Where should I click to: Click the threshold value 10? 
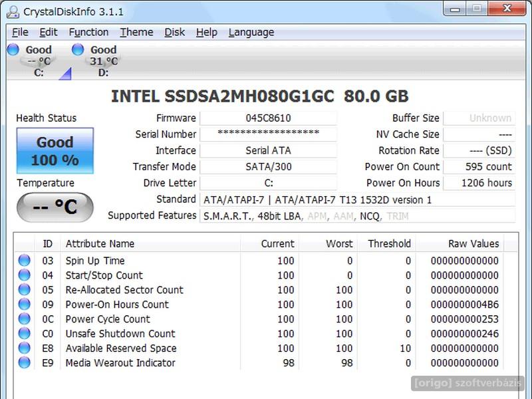tap(405, 348)
